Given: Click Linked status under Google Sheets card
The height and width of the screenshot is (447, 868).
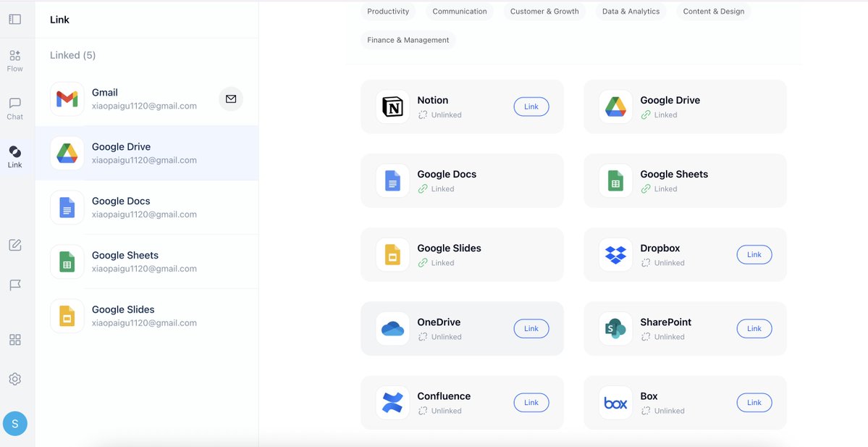Looking at the screenshot, I should point(659,189).
